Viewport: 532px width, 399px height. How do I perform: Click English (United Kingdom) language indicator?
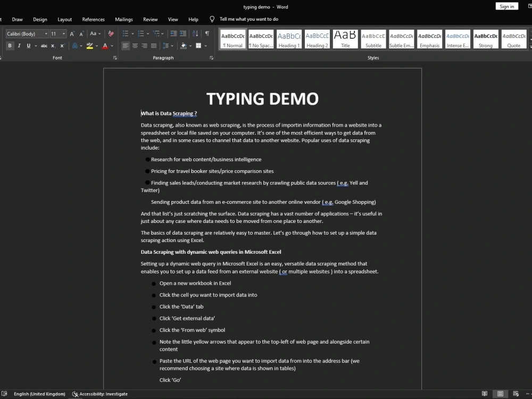tap(39, 394)
